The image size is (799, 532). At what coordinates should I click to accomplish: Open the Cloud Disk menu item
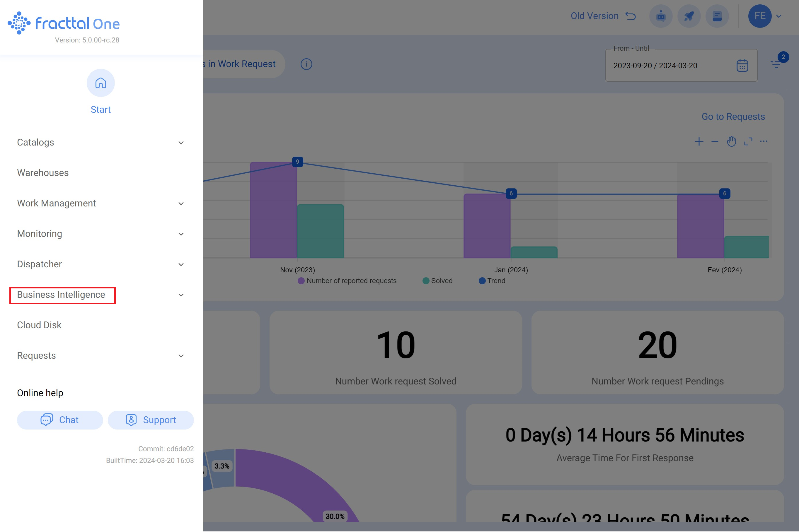pos(39,325)
